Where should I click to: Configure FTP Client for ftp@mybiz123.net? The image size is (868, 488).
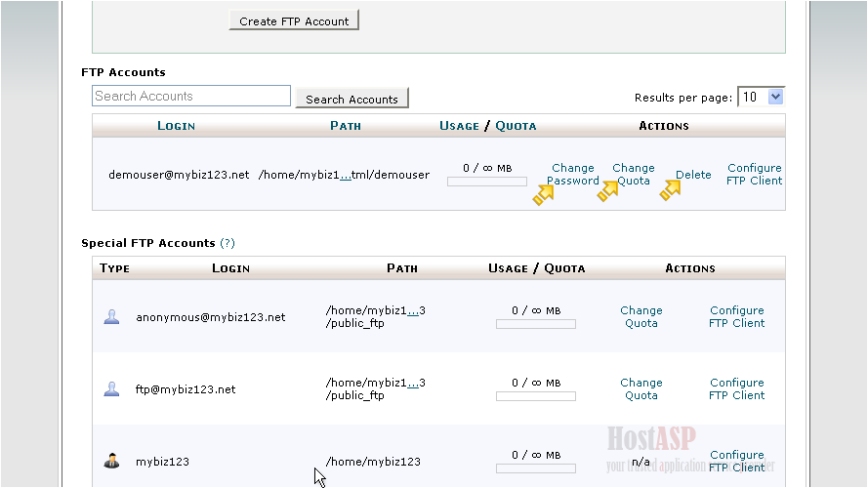736,388
